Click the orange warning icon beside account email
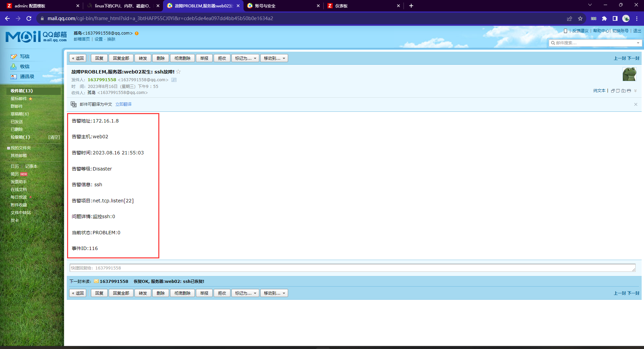This screenshot has width=644, height=349. pyautogui.click(x=137, y=33)
